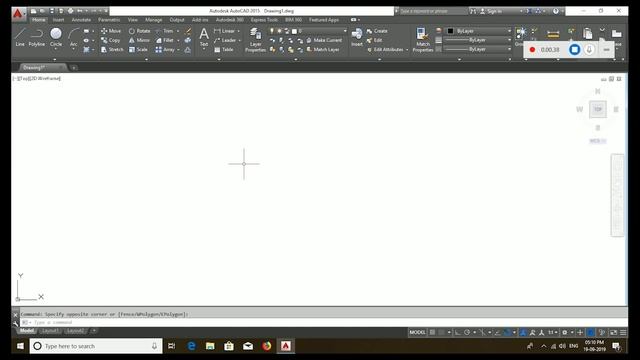Open the AutoCAD application menu
The width and height of the screenshot is (640, 360).
(18, 14)
